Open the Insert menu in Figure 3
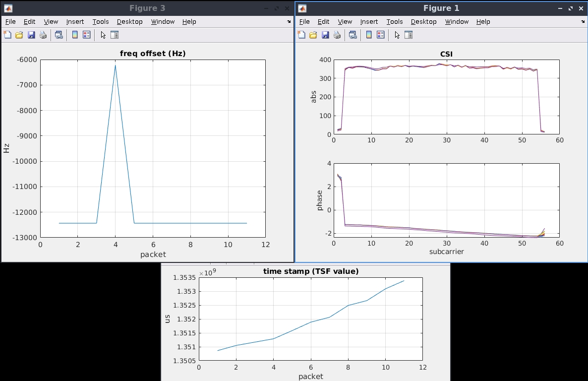The image size is (588, 381). pyautogui.click(x=75, y=22)
